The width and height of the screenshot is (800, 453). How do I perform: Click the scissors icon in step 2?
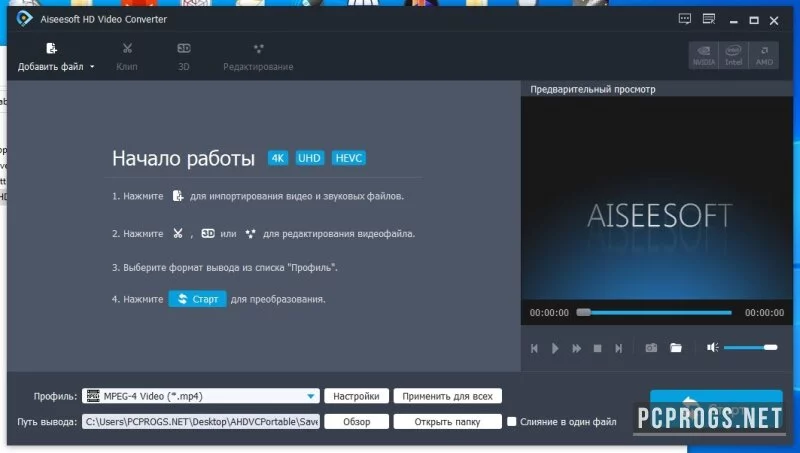[178, 234]
